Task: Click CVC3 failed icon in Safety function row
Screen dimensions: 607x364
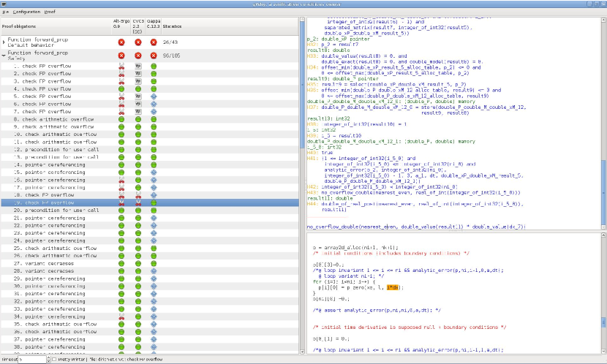Action: (x=137, y=55)
